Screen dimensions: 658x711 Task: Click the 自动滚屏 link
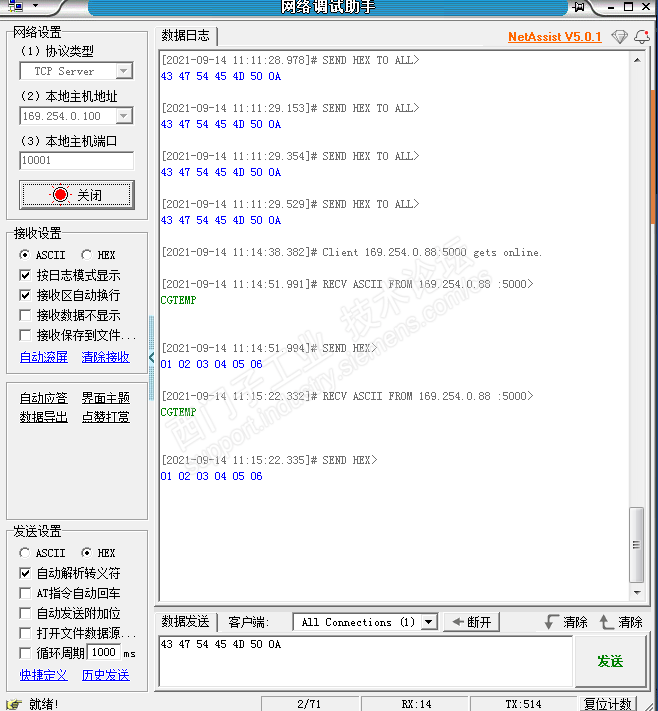[x=44, y=357]
